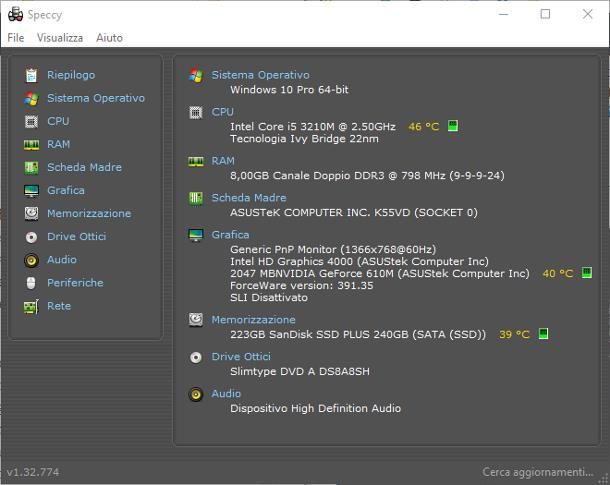Click the text Windows 10 Pro 64-bit
The height and width of the screenshot is (485, 610).
(x=289, y=90)
